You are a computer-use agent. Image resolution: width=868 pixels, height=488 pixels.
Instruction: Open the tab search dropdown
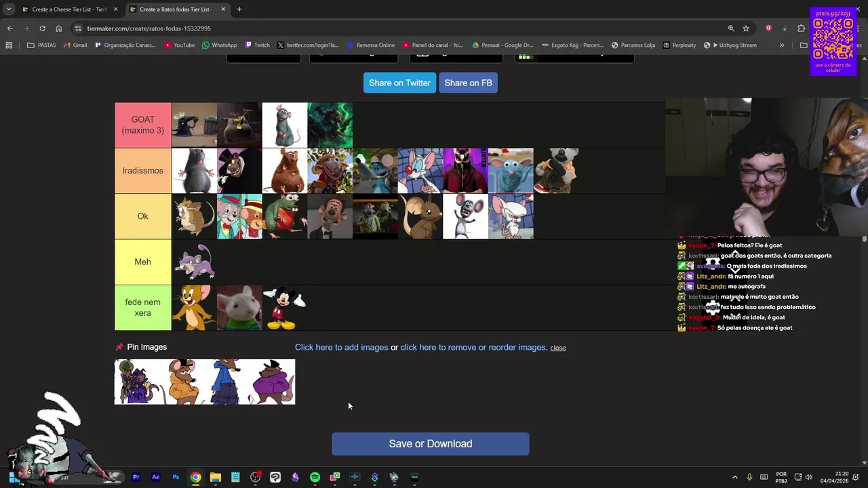point(9,9)
